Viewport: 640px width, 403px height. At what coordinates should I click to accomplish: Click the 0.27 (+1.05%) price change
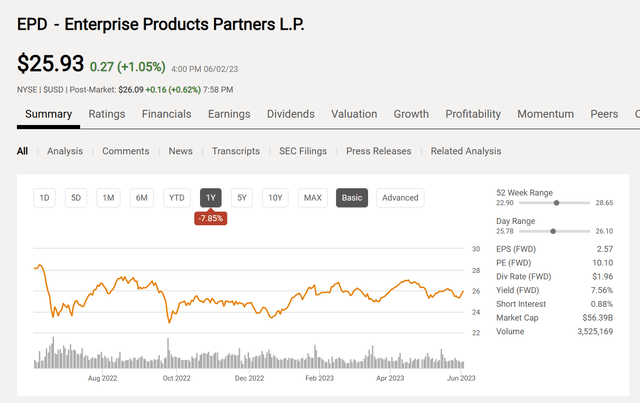[127, 67]
